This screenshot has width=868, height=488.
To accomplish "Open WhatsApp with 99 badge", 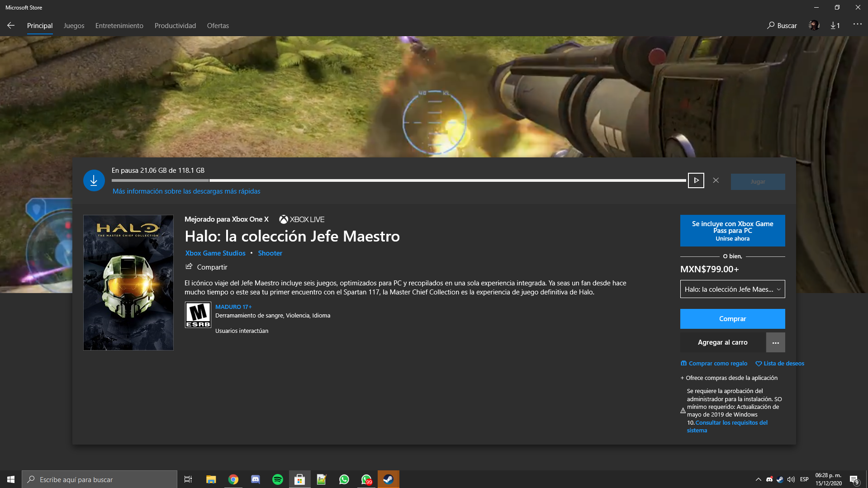I will (366, 479).
